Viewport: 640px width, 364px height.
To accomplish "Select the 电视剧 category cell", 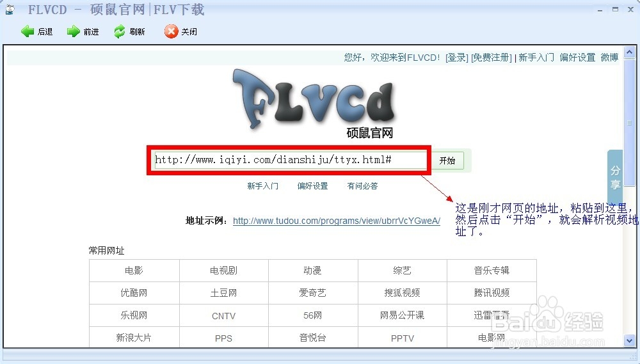I will (x=223, y=271).
